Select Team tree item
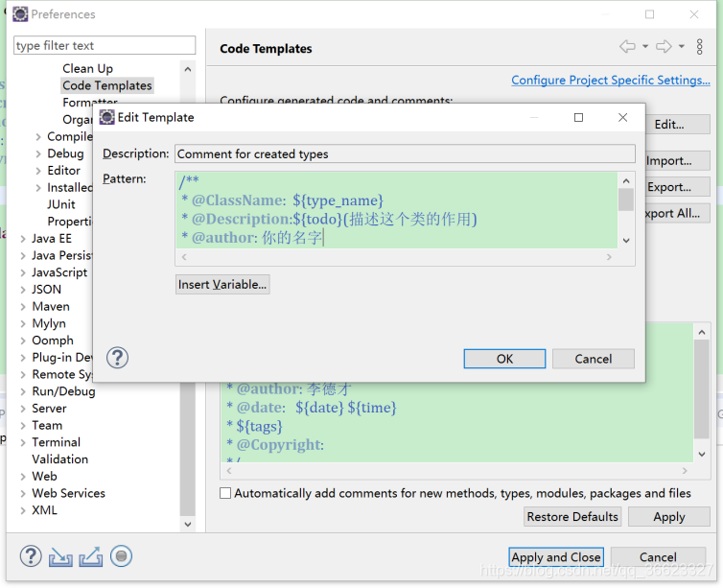The height and width of the screenshot is (588, 723). point(47,425)
